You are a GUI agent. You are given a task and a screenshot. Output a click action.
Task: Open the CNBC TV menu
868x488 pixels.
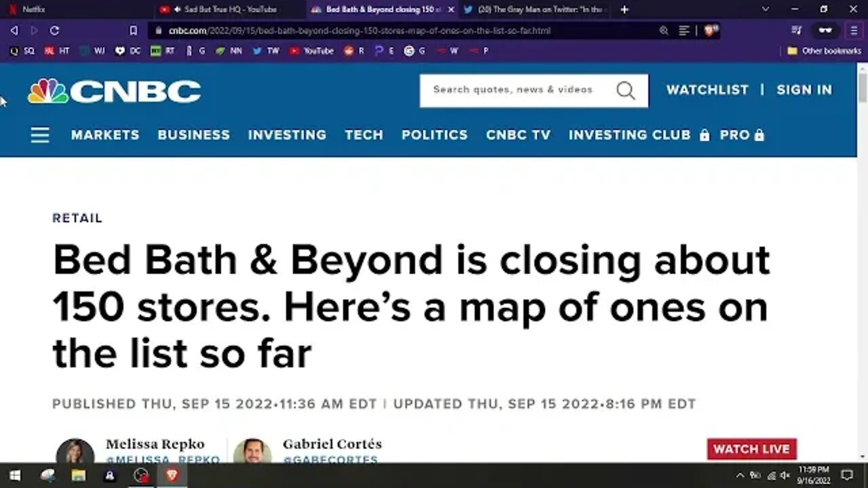tap(518, 135)
